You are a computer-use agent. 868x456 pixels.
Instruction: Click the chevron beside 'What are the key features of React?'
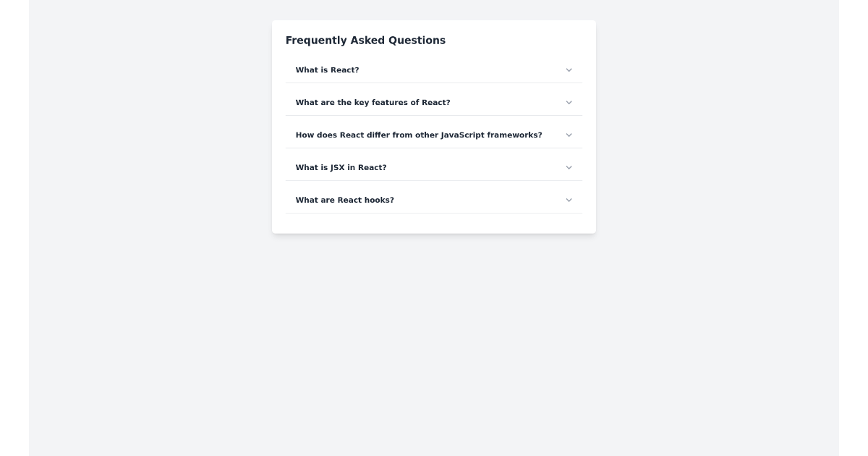[x=569, y=102]
